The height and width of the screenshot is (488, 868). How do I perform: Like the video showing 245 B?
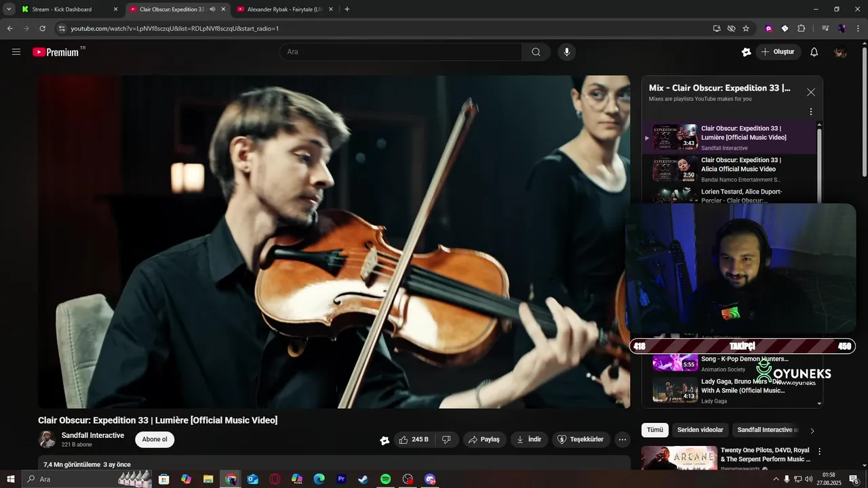pos(414,440)
